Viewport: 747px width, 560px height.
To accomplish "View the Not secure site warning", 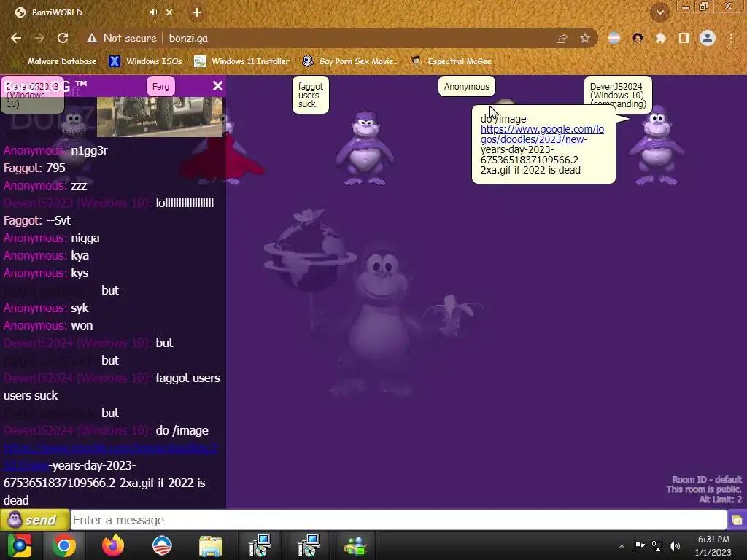I will click(x=122, y=38).
